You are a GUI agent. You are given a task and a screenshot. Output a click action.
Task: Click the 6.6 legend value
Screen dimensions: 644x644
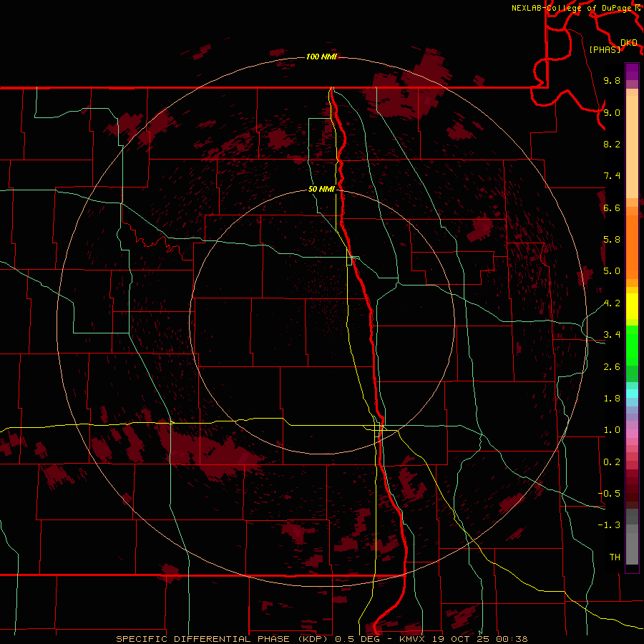coord(612,208)
